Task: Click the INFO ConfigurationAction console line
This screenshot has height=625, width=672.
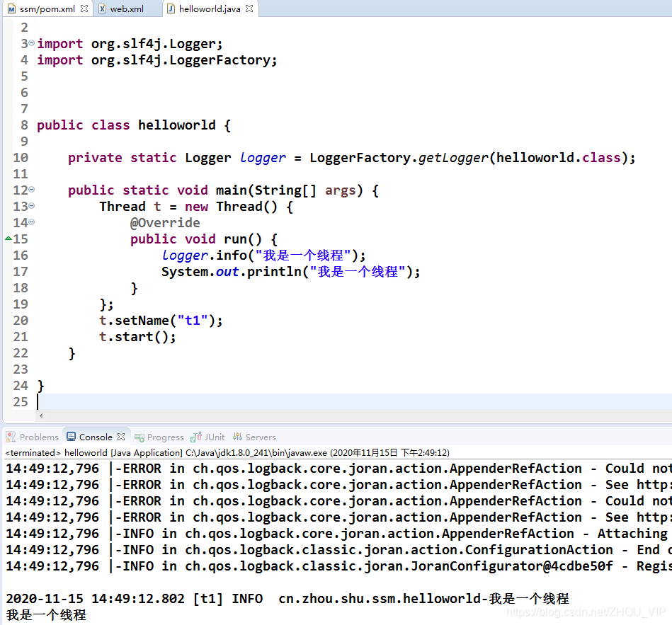Action: pos(338,549)
